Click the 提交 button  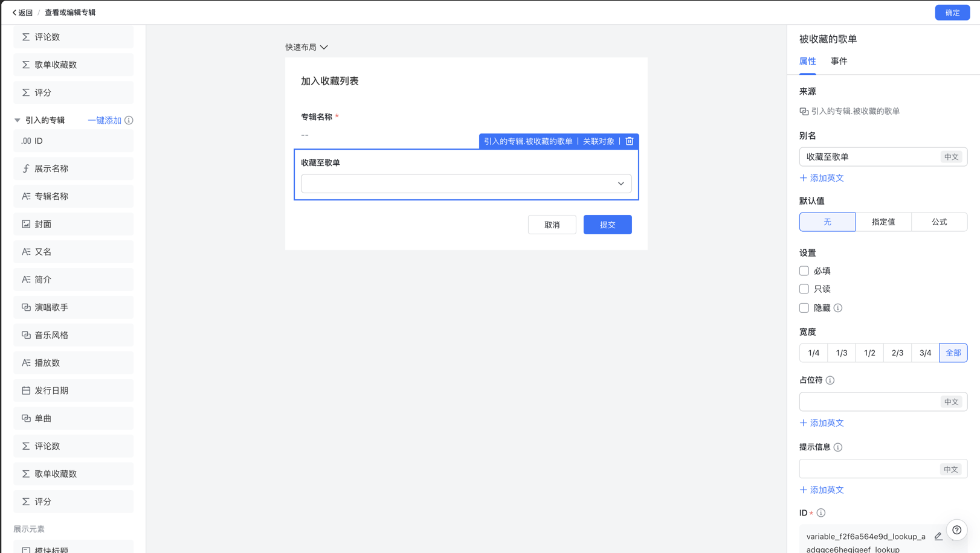tap(607, 225)
